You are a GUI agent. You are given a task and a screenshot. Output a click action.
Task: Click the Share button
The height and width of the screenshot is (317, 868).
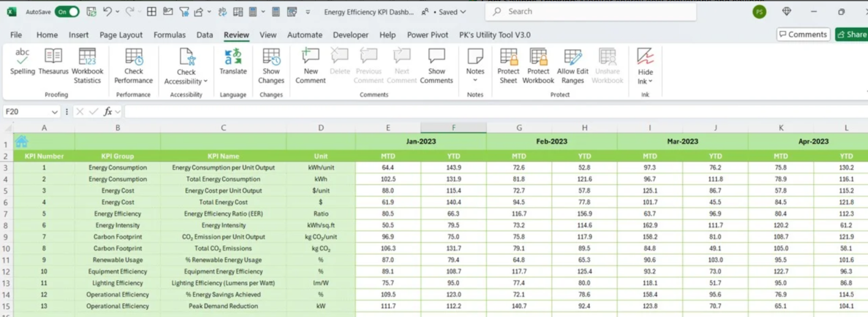[x=852, y=34]
